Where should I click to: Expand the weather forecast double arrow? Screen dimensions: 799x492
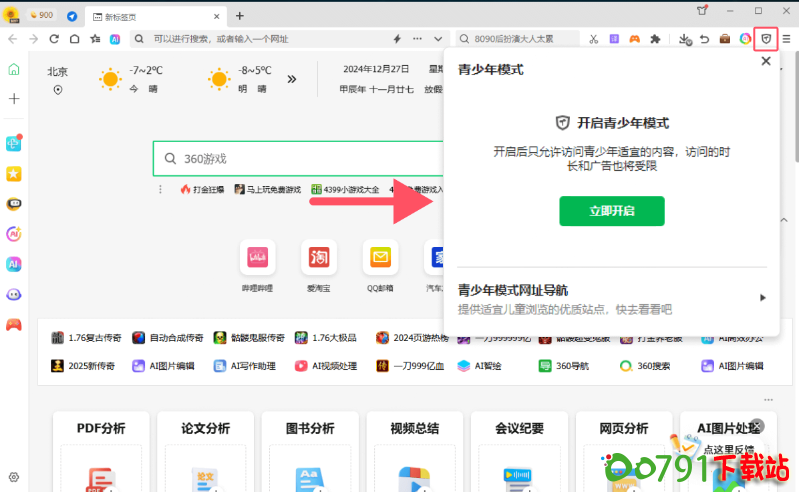(x=292, y=78)
